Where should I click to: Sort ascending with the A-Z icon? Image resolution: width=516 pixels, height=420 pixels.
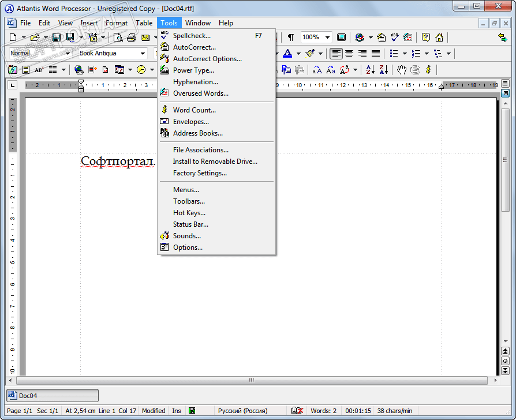click(x=370, y=70)
